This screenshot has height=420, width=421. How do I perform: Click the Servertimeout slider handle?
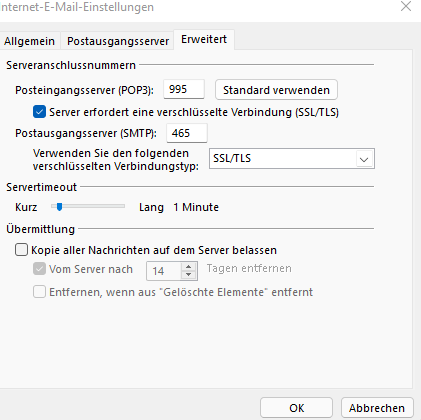coord(59,207)
